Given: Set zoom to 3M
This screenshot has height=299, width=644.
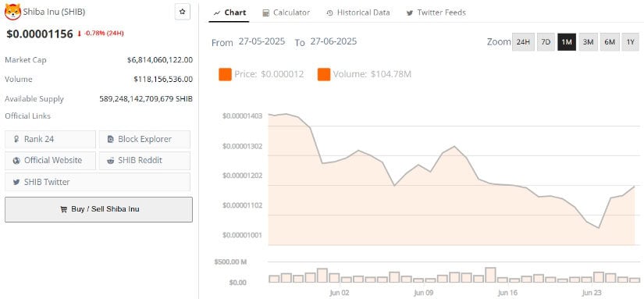Looking at the screenshot, I should click(588, 42).
